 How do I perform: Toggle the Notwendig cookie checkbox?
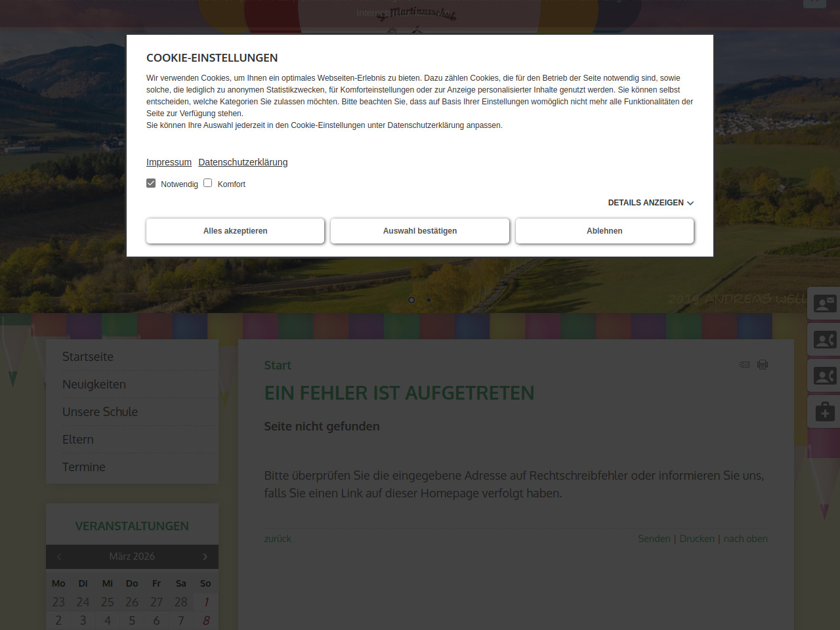(x=151, y=183)
